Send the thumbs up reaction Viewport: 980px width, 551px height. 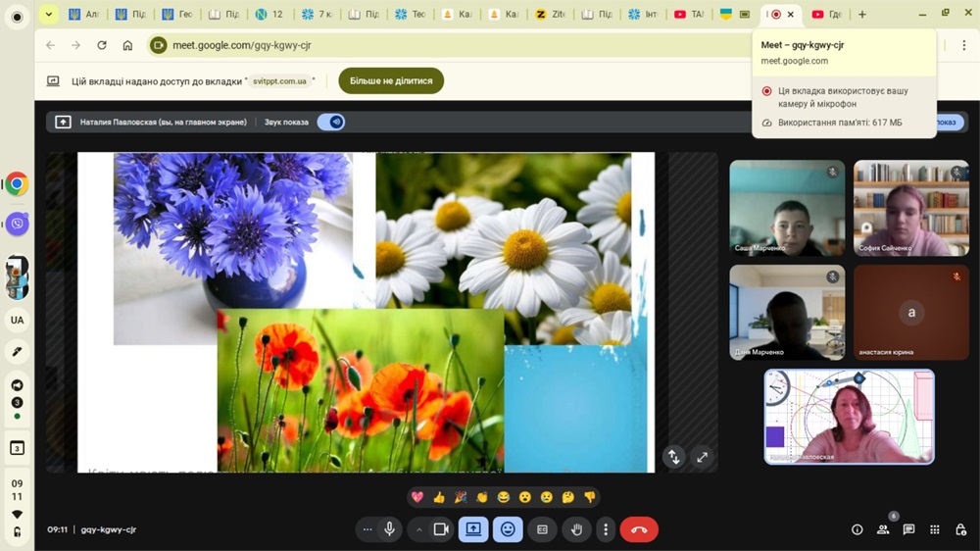(x=438, y=497)
